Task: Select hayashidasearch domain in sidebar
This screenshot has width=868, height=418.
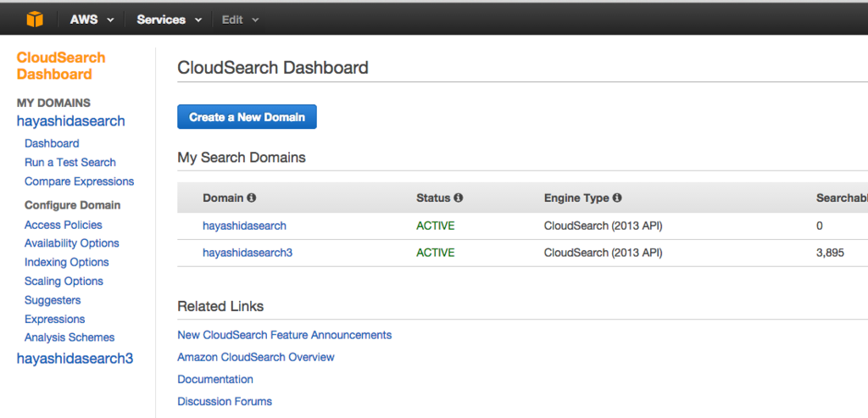Action: (x=71, y=120)
